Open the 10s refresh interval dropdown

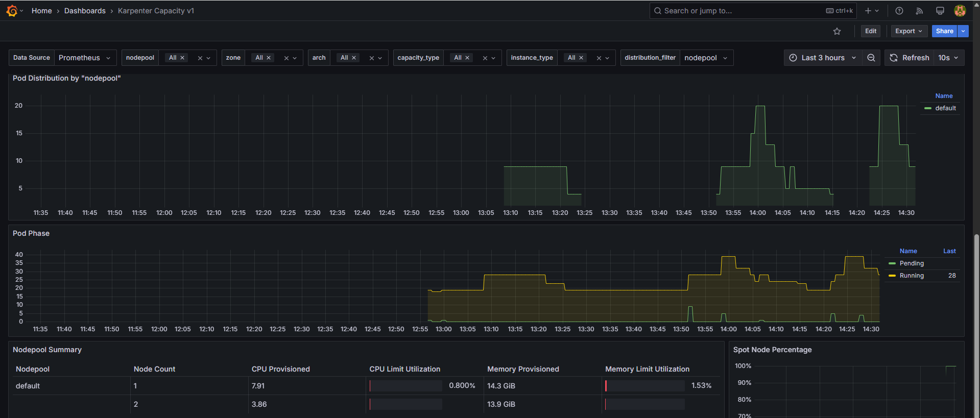[x=949, y=58]
